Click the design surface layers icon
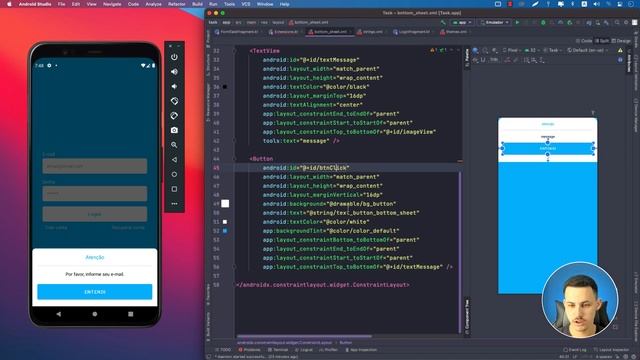The image size is (640, 360). pos(476,50)
